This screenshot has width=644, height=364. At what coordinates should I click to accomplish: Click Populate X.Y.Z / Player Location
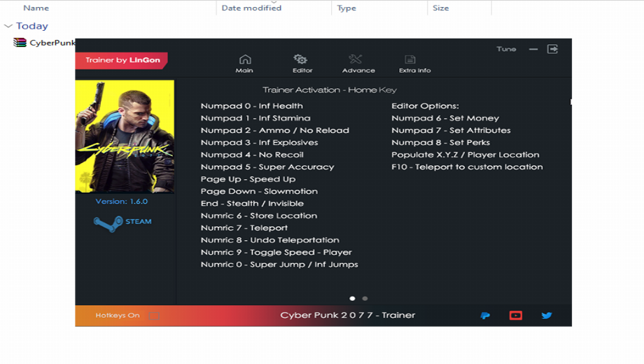[465, 155]
